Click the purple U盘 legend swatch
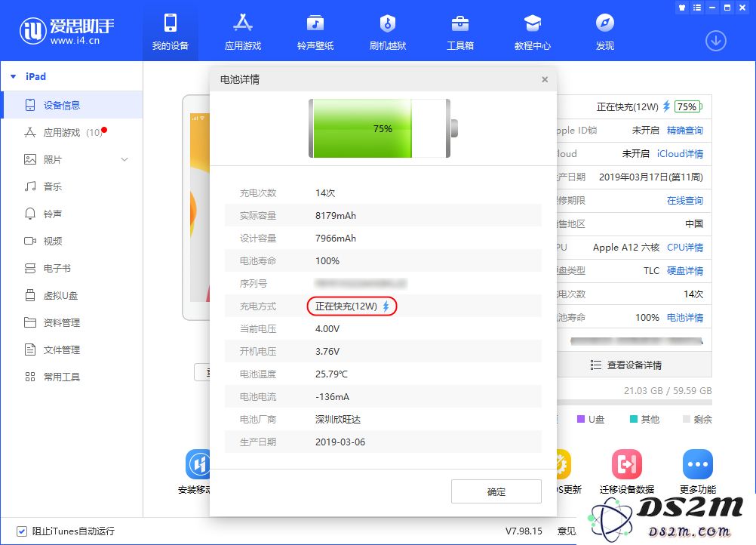The height and width of the screenshot is (545, 756). pyautogui.click(x=580, y=419)
